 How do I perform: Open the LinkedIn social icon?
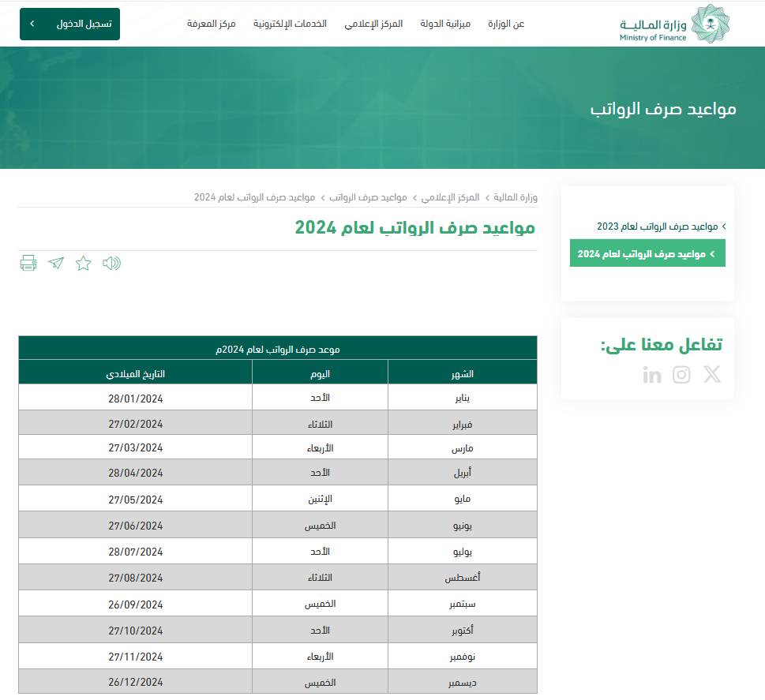[x=652, y=375]
